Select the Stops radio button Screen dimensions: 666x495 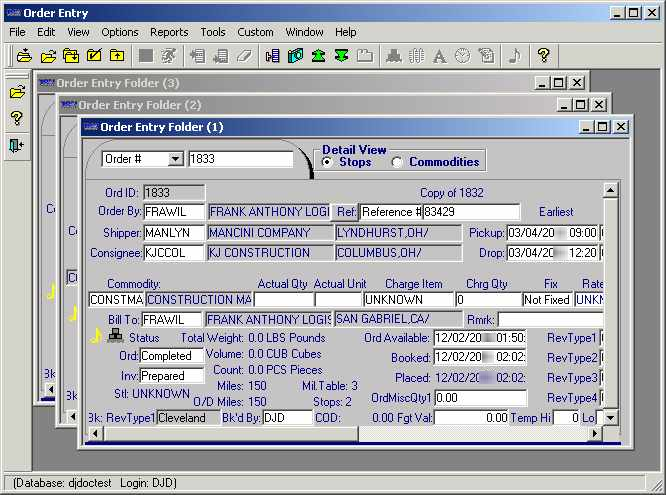pyautogui.click(x=327, y=162)
